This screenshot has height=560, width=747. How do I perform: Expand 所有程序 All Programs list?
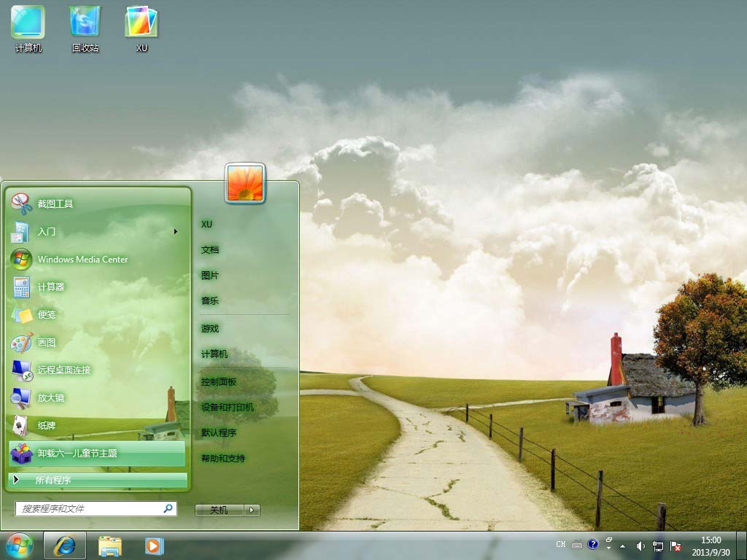(x=98, y=481)
